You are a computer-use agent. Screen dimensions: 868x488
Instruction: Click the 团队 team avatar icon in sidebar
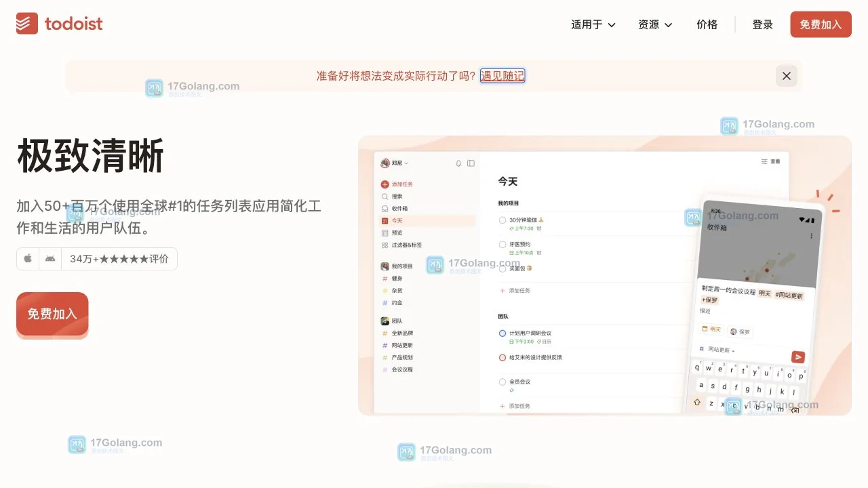[385, 321]
